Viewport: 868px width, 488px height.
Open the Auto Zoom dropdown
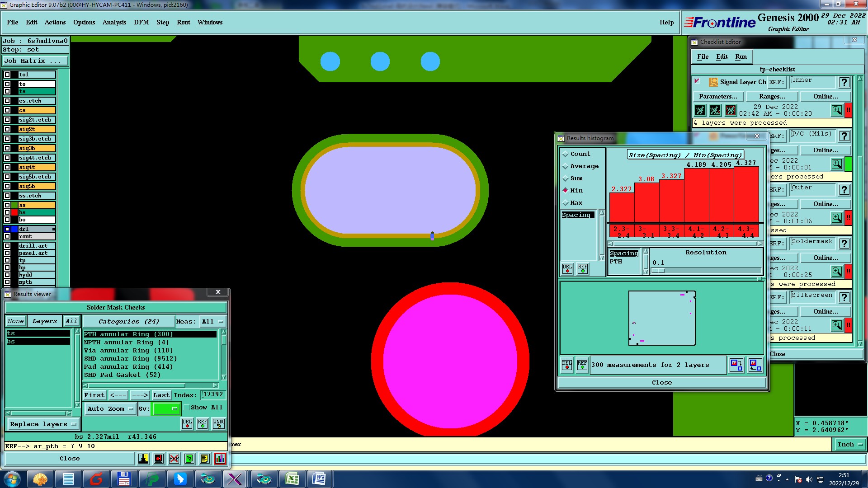[x=110, y=409]
